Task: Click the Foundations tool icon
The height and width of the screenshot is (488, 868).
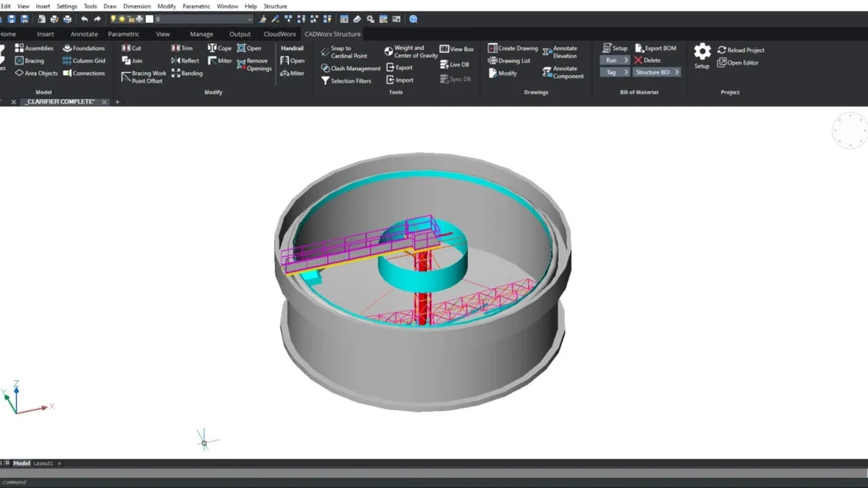Action: click(67, 48)
